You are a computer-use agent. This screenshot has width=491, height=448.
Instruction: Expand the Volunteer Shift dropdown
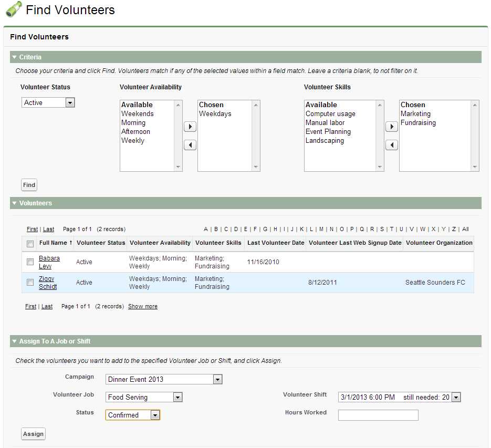pyautogui.click(x=399, y=398)
